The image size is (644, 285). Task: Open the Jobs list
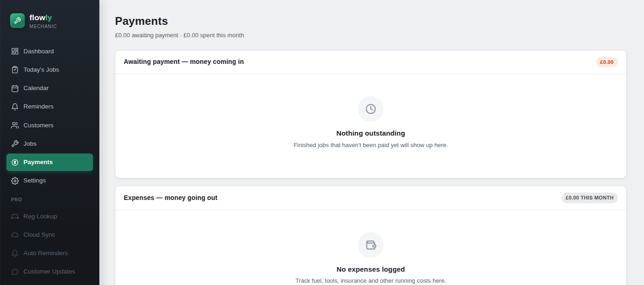click(x=50, y=144)
